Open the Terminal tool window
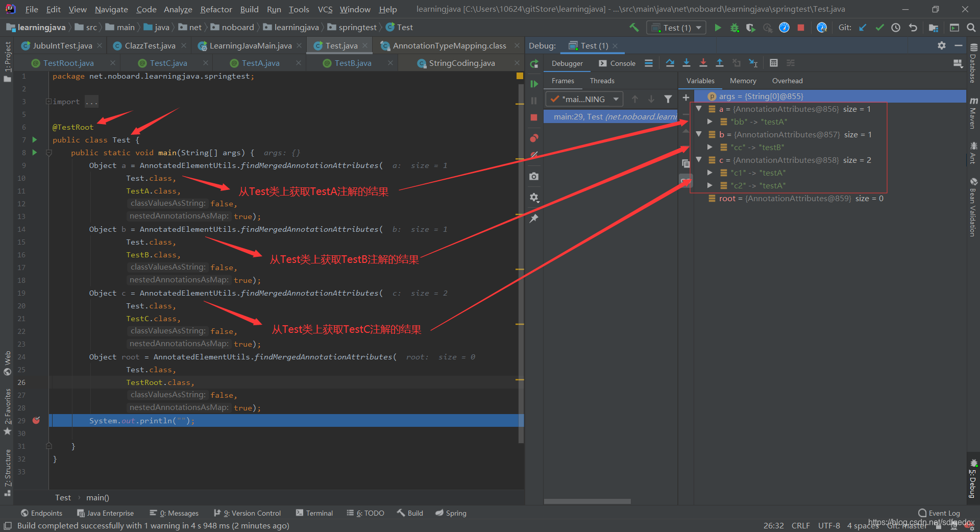Viewport: 980px width, 532px height. pos(314,513)
